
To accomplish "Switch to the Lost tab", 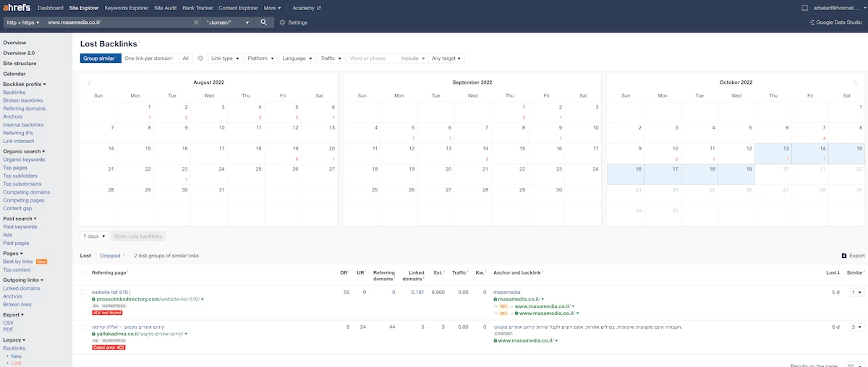I will [85, 256].
